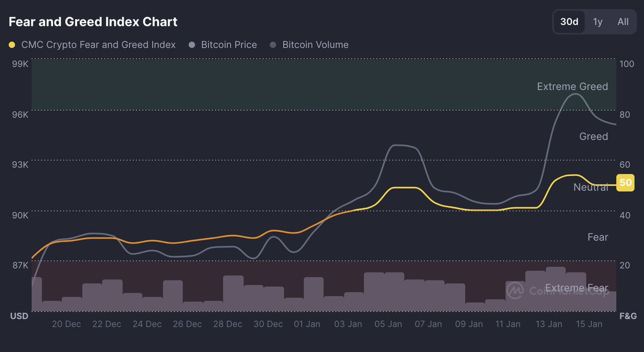Click the 05 Jan date label
Image resolution: width=644 pixels, height=352 pixels.
click(387, 324)
